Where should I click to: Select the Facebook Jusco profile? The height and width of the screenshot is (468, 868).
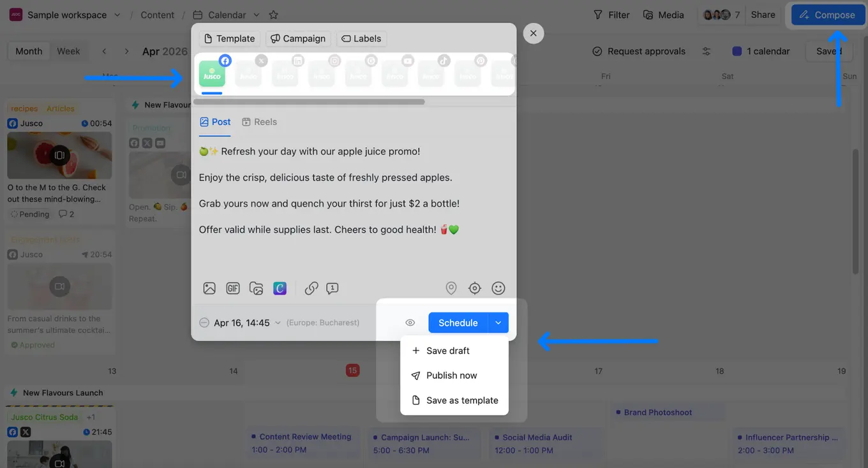coord(212,75)
